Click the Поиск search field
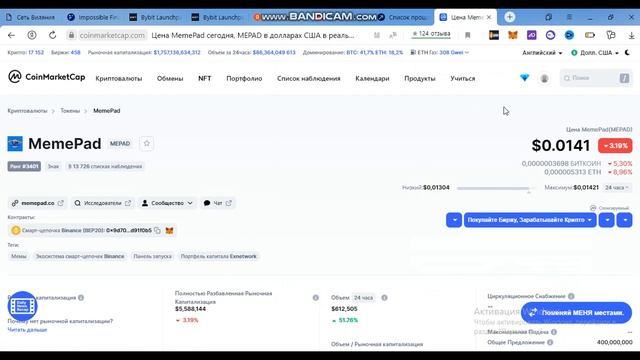640x360 pixels. point(596,78)
